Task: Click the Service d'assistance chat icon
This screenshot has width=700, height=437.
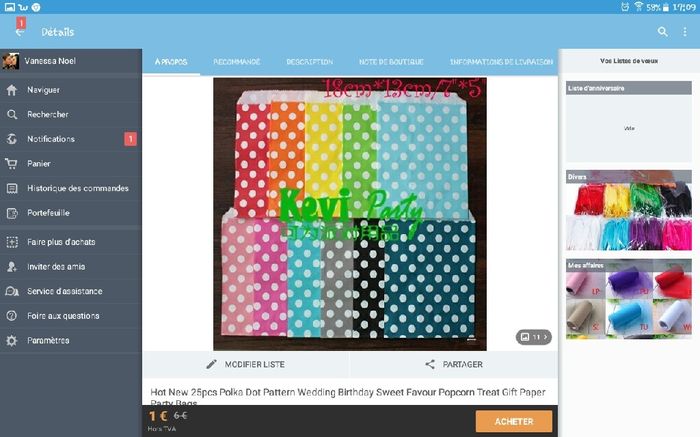Action: [12, 291]
